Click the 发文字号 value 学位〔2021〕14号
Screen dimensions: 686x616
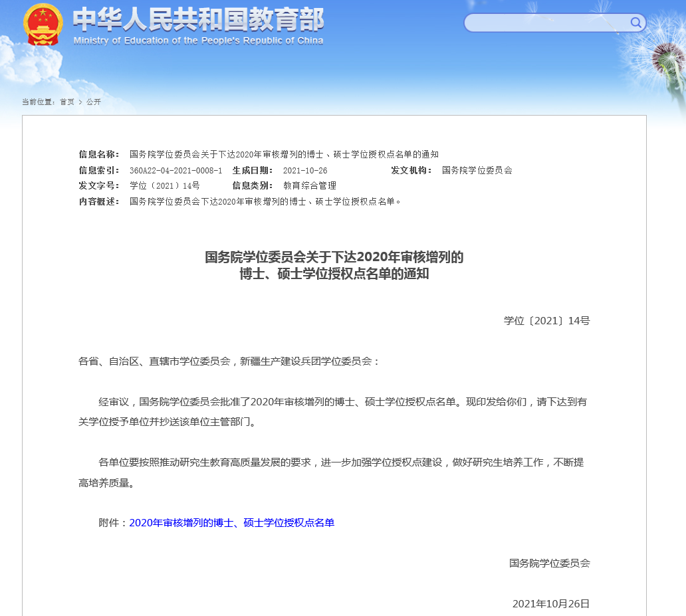pyautogui.click(x=164, y=186)
